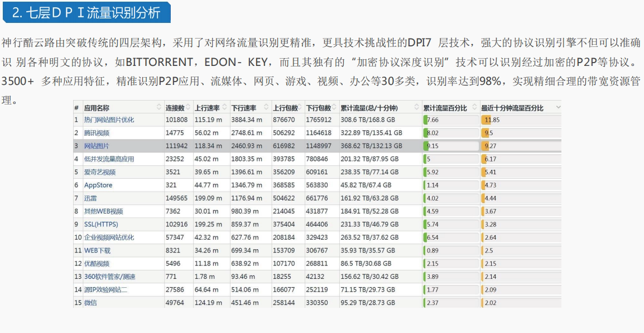Click uplink packets cell 107170
644x333 pixels.
(x=284, y=264)
